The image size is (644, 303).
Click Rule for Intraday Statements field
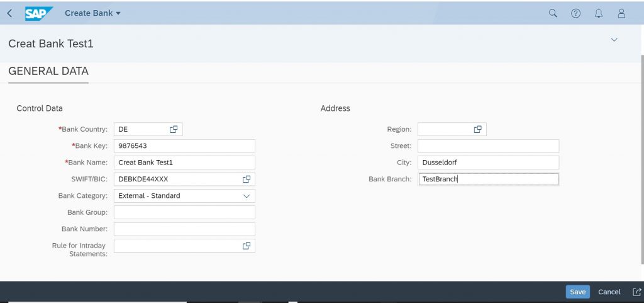(184, 246)
